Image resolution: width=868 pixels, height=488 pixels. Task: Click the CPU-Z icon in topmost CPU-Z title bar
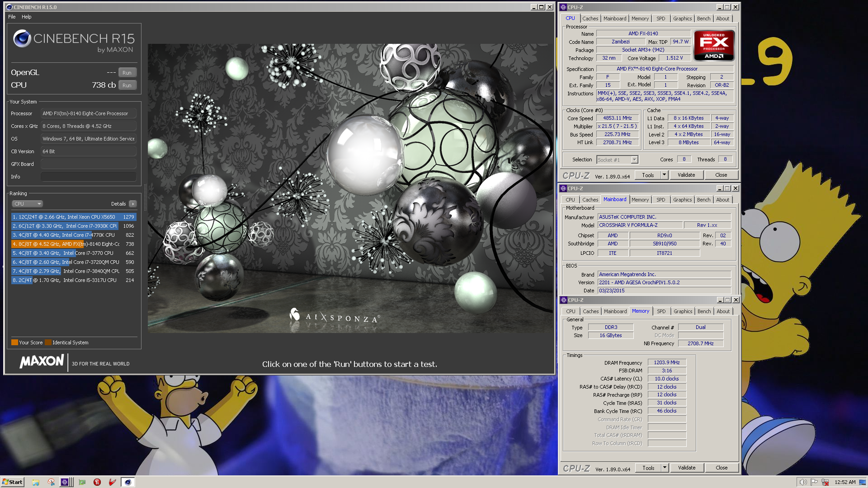[x=563, y=7]
